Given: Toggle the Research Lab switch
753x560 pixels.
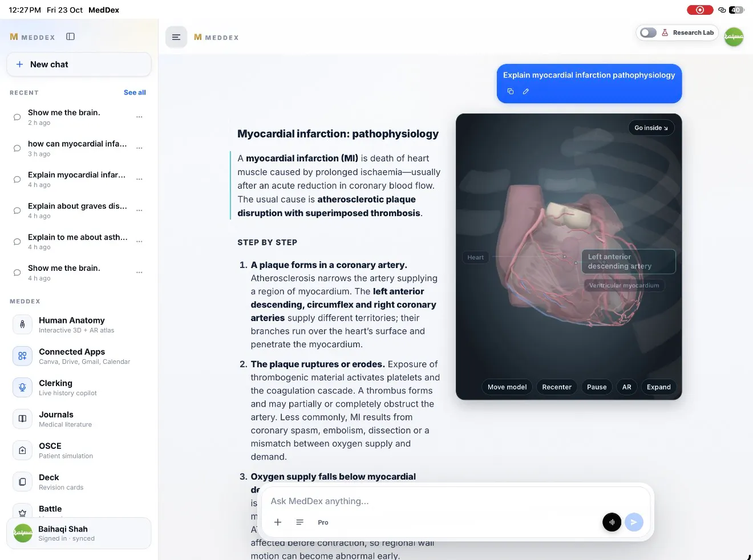Looking at the screenshot, I should pos(648,33).
